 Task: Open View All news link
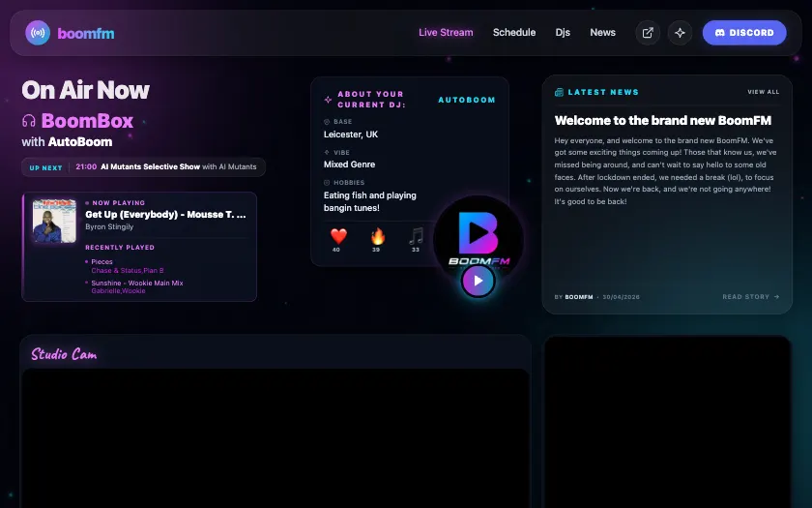[x=764, y=92]
